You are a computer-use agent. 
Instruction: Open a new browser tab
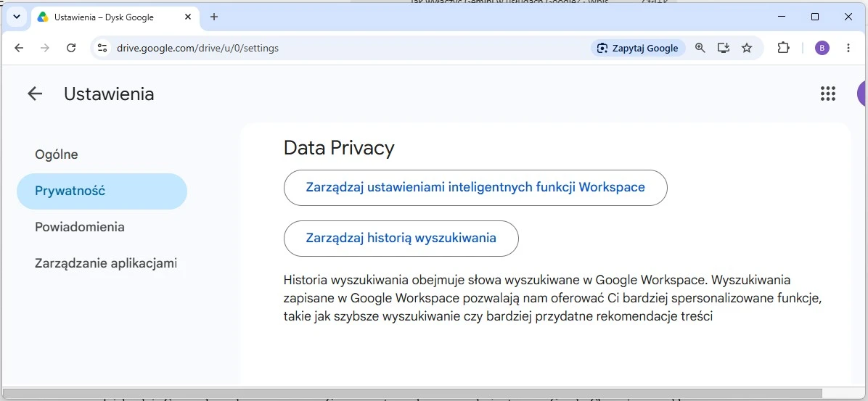coord(214,17)
